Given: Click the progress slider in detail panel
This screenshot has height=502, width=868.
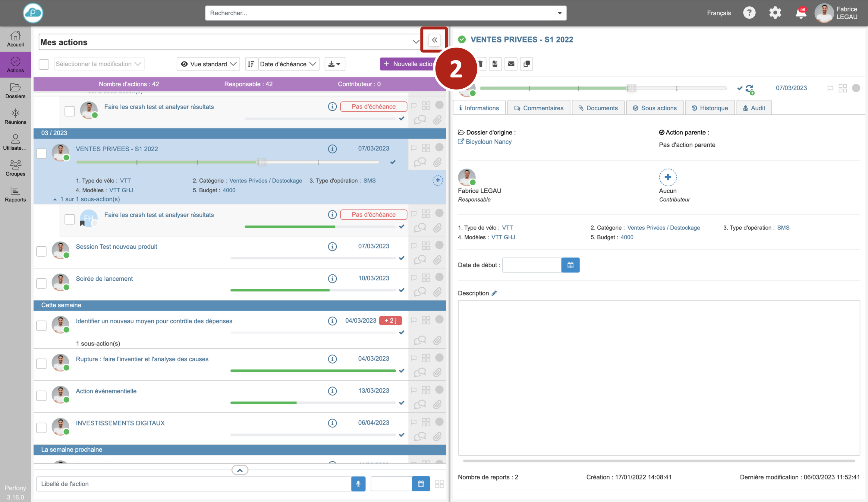Looking at the screenshot, I should point(631,88).
